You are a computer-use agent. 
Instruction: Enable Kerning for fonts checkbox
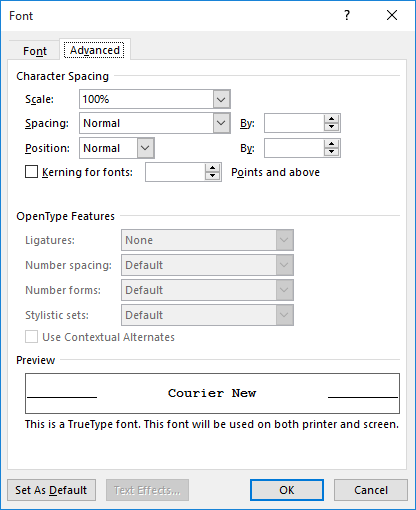(32, 172)
